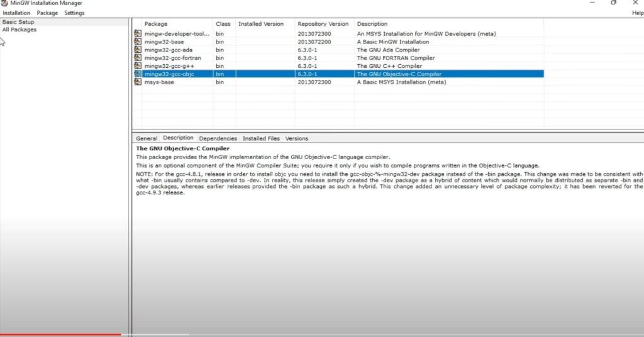The width and height of the screenshot is (644, 337).
Task: Mark msys-base package checkbox icon
Action: (138, 82)
